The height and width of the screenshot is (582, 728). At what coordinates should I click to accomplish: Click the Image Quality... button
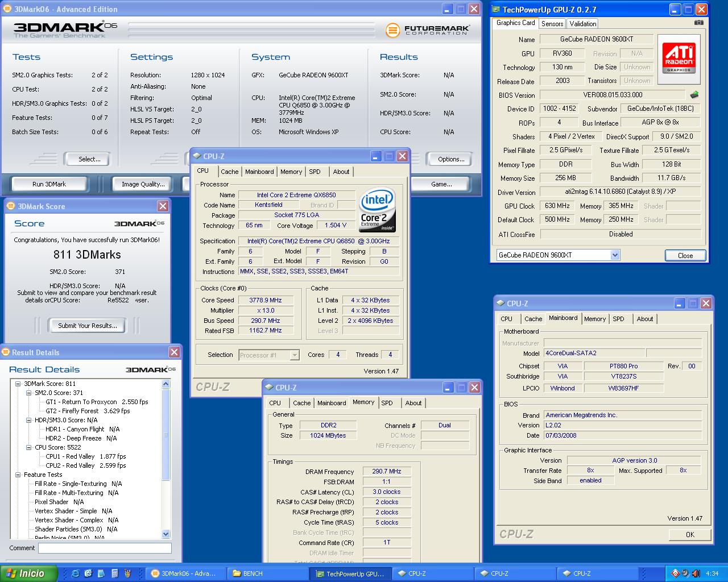pos(143,184)
